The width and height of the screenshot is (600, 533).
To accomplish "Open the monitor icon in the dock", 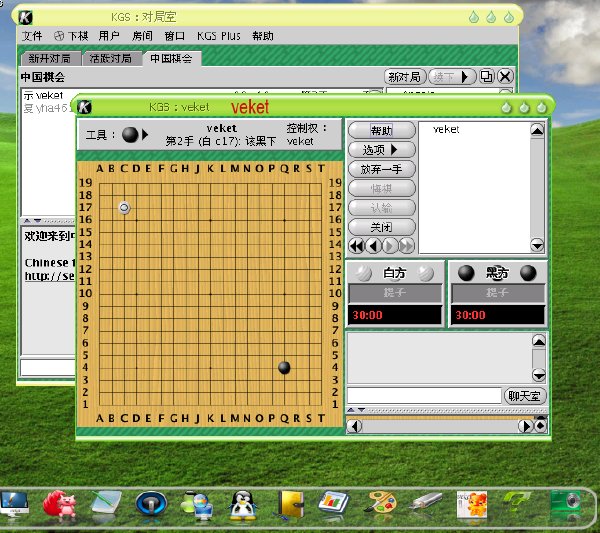I will (x=15, y=505).
